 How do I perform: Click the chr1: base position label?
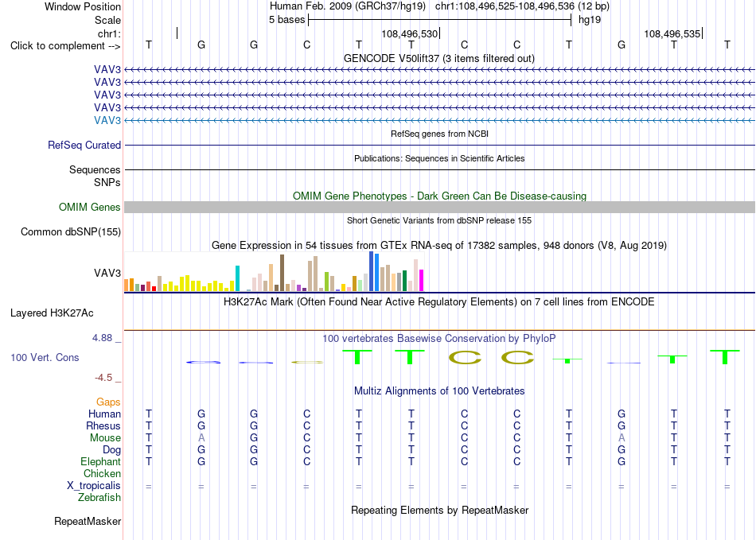point(110,33)
